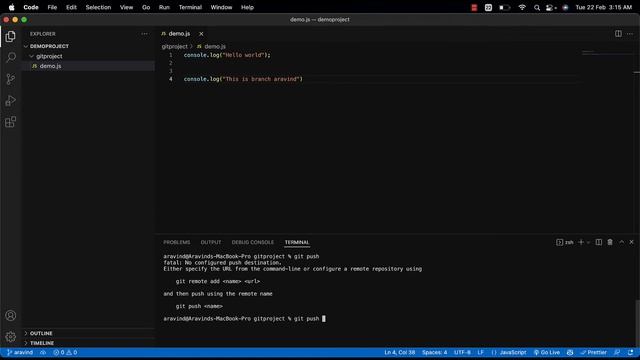Open the Run menu
The image size is (640, 360).
coord(164,7)
